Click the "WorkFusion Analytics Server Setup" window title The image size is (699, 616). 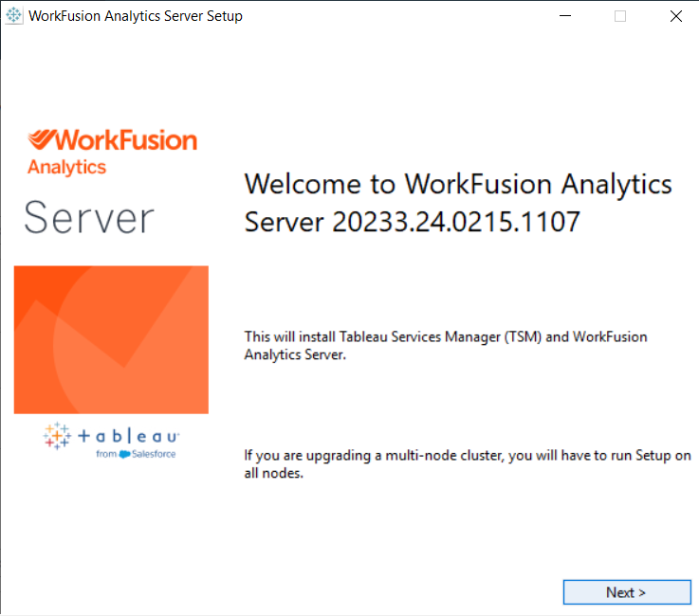point(136,16)
